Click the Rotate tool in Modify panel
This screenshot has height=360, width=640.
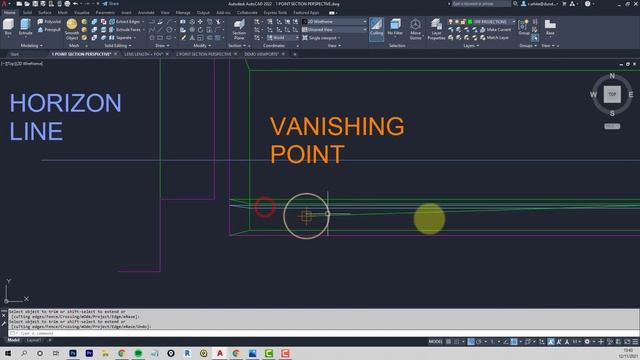200,30
